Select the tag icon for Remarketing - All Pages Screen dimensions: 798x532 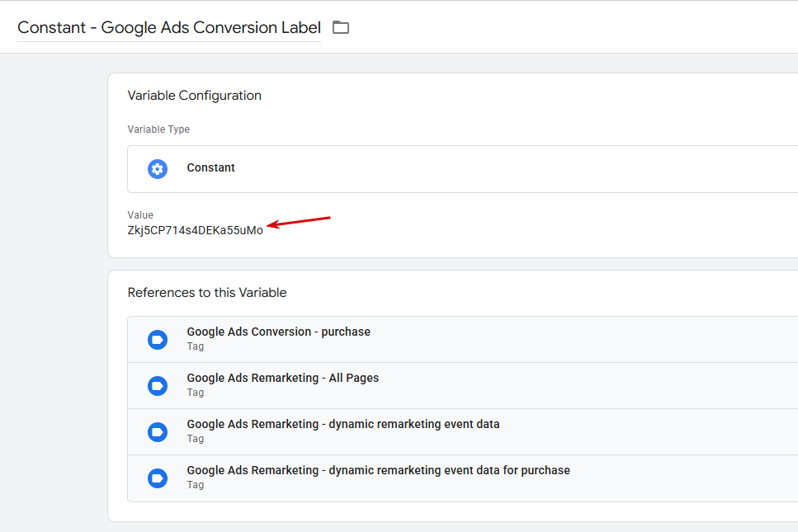point(158,386)
